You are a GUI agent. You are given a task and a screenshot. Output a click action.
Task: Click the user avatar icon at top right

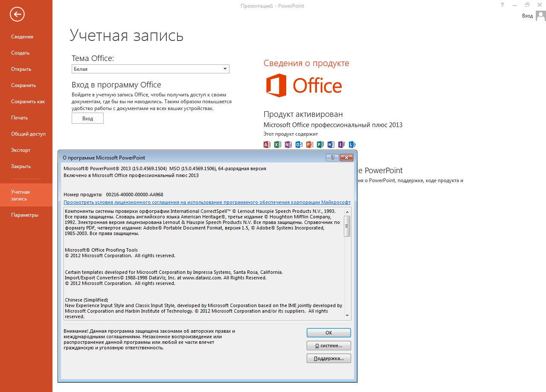(540, 16)
